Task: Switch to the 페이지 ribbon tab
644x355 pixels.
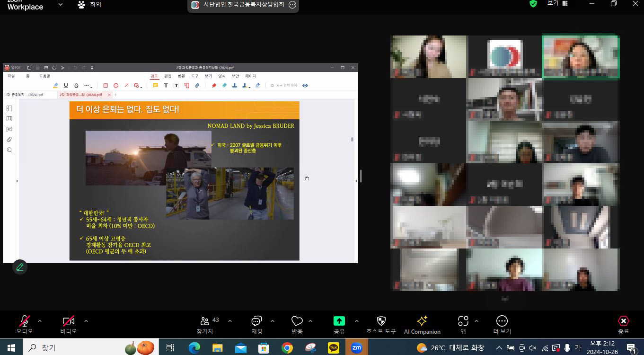Action: tap(250, 76)
